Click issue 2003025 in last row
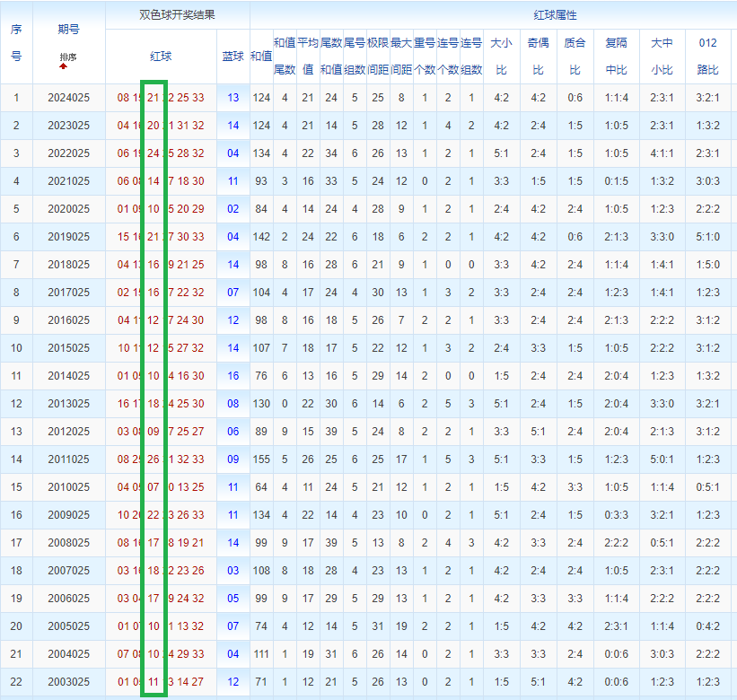The width and height of the screenshot is (737, 700). coord(68,682)
